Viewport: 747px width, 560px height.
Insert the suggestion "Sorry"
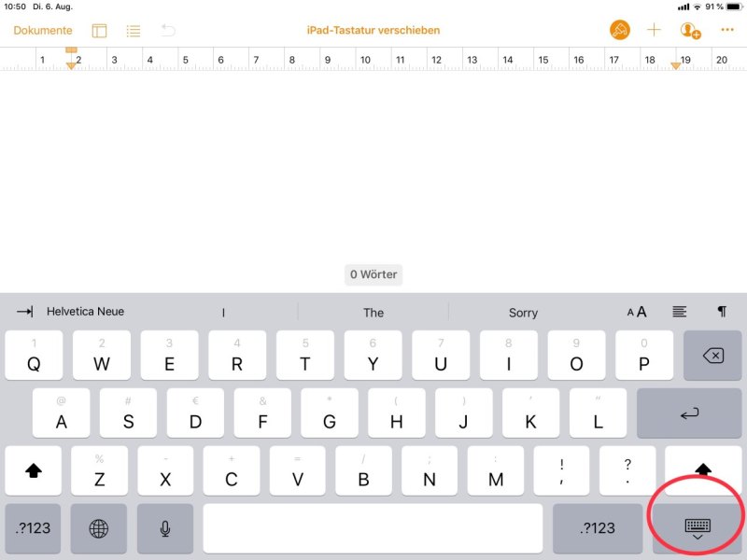click(523, 313)
